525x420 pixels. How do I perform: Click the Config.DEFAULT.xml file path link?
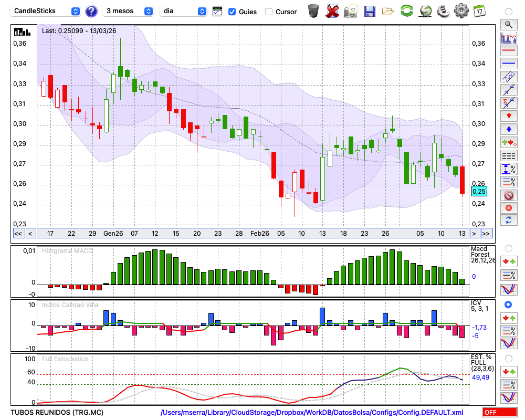[312, 412]
